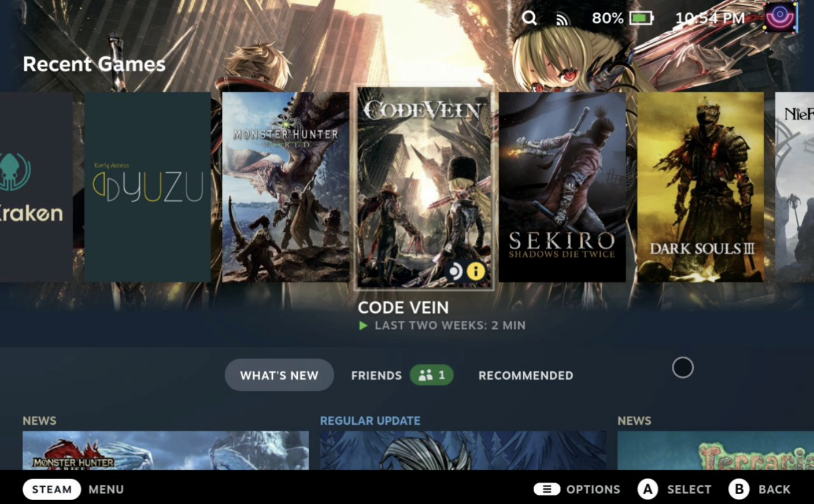Click the Code Vein Proton compatibility badge
The image size is (814, 504).
(455, 271)
